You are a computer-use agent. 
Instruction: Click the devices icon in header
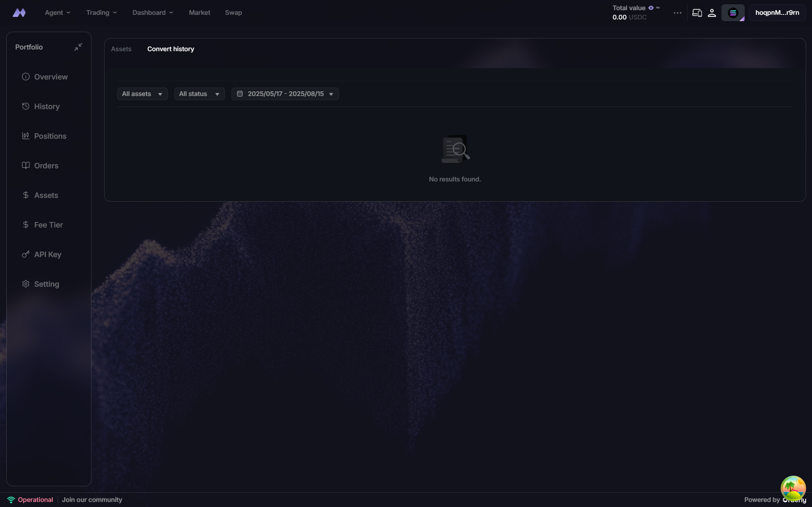[x=697, y=13]
